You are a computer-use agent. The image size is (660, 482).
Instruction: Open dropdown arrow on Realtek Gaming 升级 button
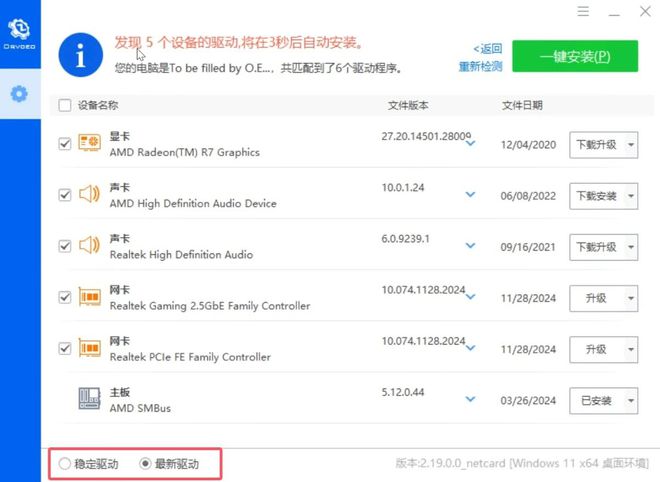pos(631,298)
